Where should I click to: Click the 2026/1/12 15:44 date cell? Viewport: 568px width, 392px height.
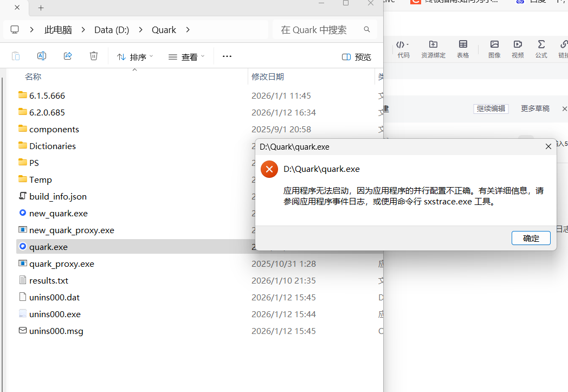pos(283,314)
